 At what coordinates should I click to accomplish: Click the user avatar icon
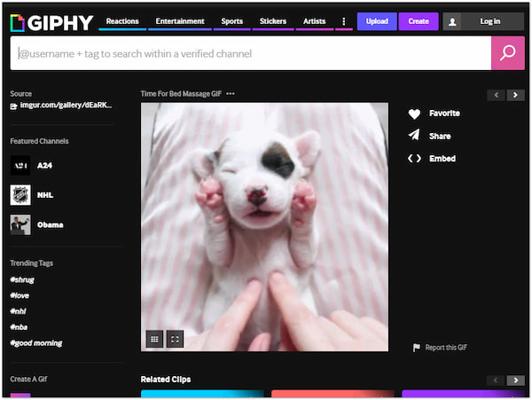pyautogui.click(x=452, y=21)
